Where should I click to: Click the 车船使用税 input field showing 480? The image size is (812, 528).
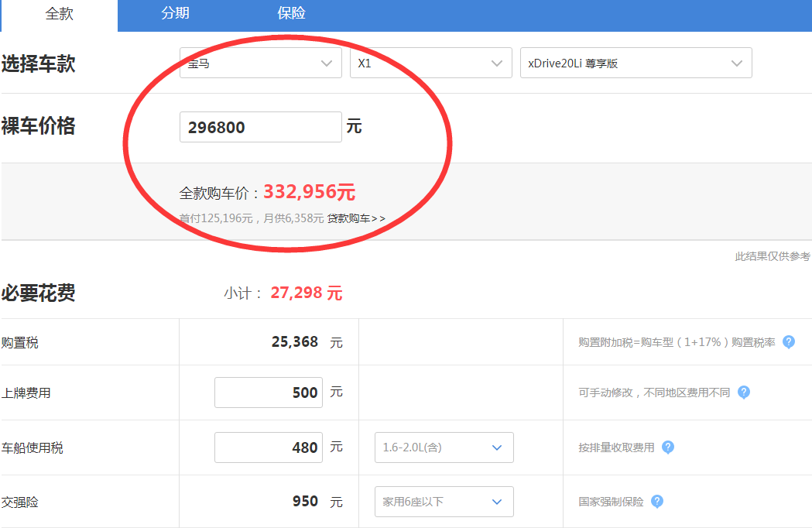click(269, 447)
